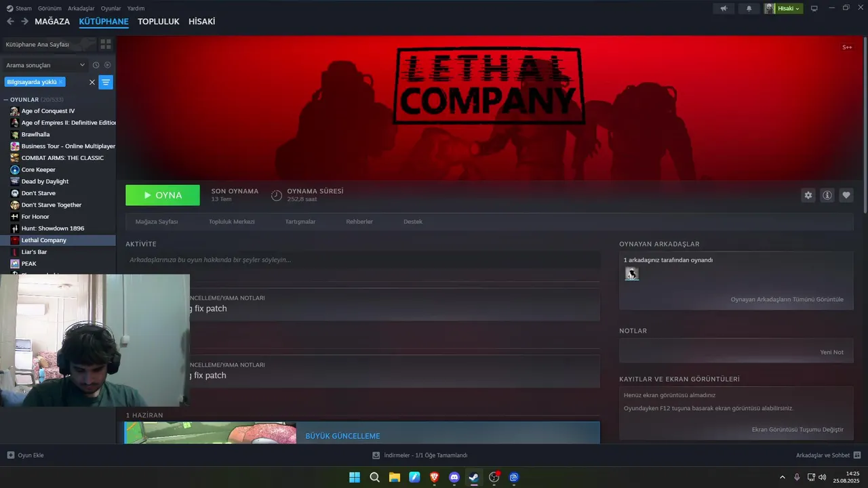Viewport: 868px width, 488px height.
Task: Click the PEAK game icon
Action: (15, 264)
